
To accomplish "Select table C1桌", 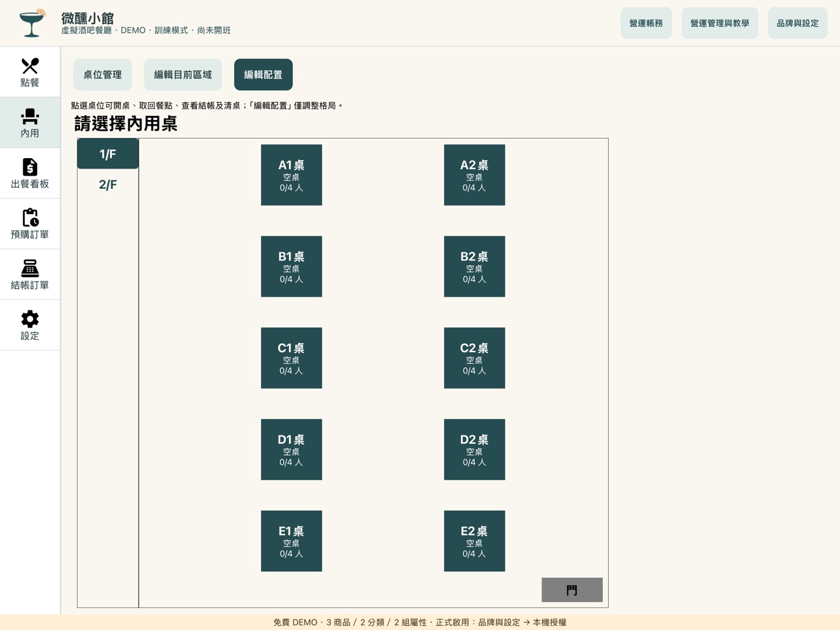I will (292, 358).
